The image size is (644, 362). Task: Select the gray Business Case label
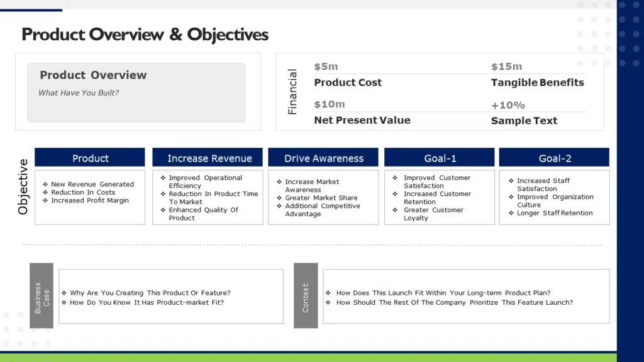[42, 295]
